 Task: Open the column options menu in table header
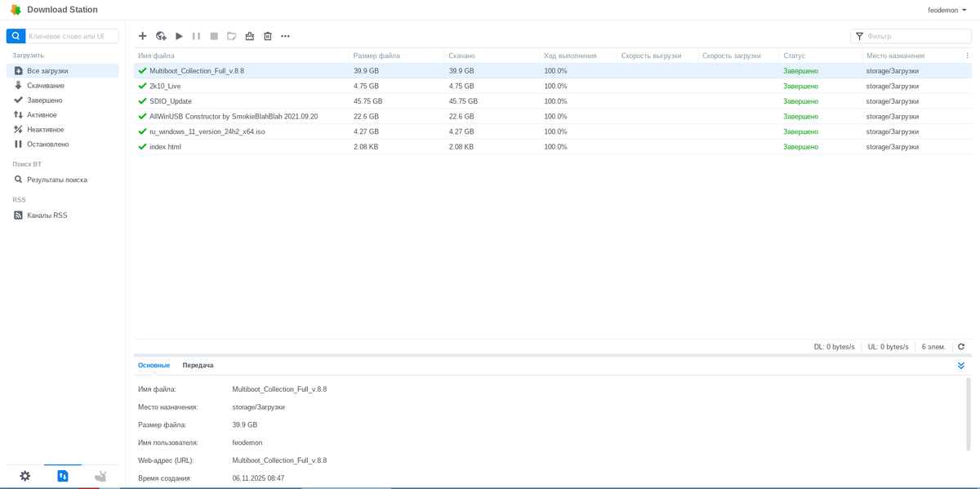[968, 56]
